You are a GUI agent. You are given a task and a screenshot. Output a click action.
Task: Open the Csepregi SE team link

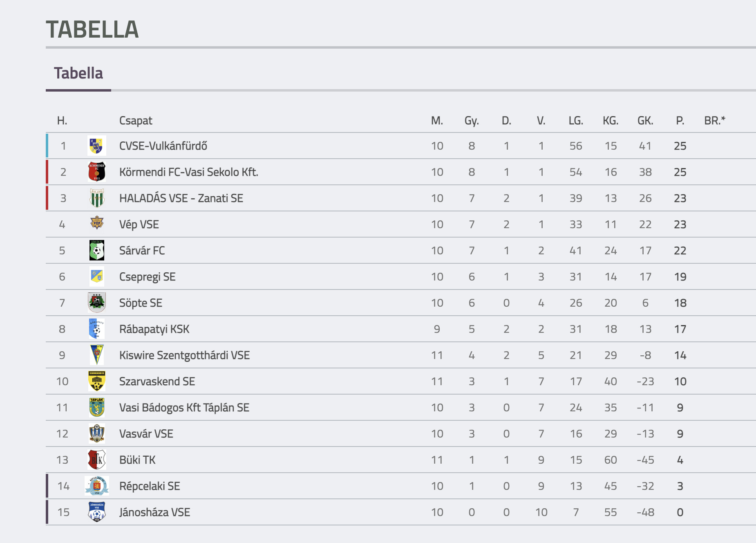coord(148,277)
